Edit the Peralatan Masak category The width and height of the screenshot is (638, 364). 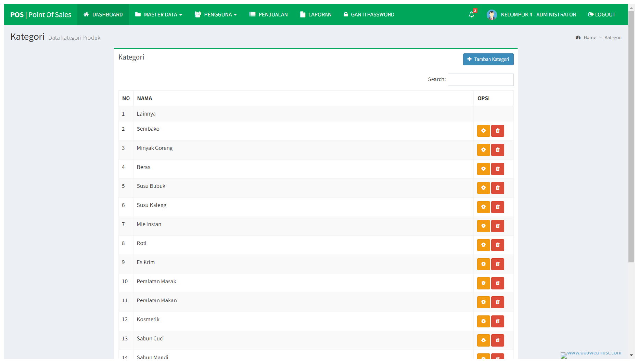483,283
